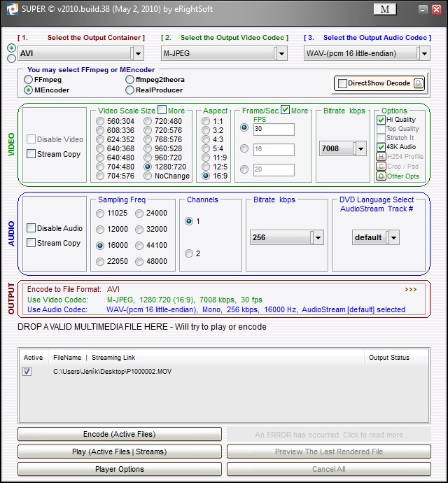
Task: Open Player Options
Action: [119, 469]
